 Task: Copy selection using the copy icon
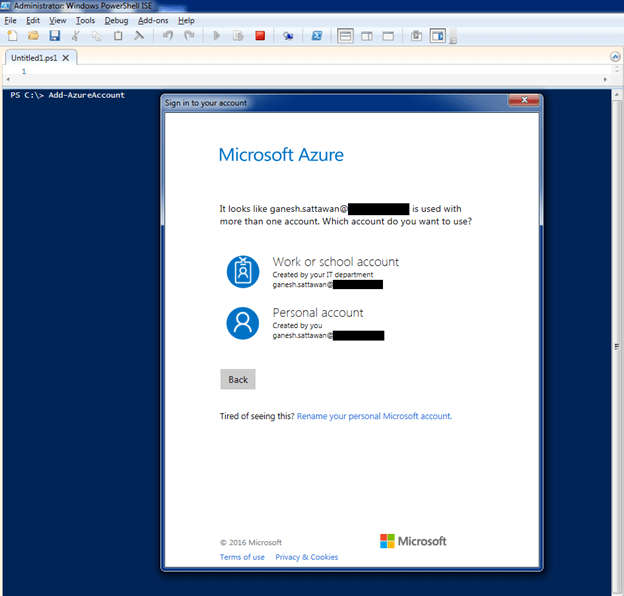97,36
